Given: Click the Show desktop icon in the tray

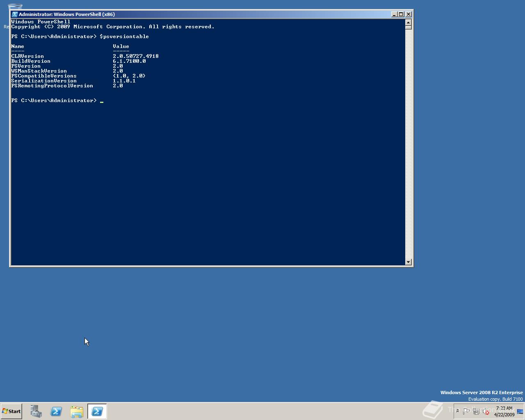Looking at the screenshot, I should point(520,411).
